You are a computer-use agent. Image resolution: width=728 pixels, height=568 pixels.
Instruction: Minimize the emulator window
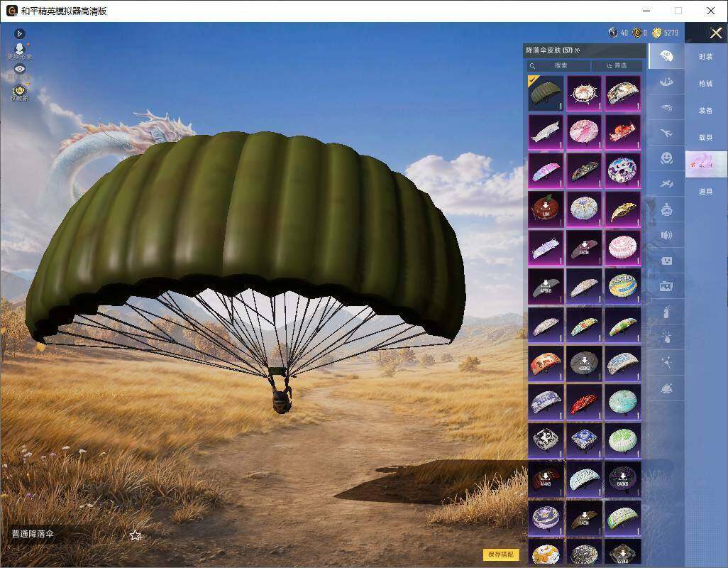pyautogui.click(x=646, y=11)
